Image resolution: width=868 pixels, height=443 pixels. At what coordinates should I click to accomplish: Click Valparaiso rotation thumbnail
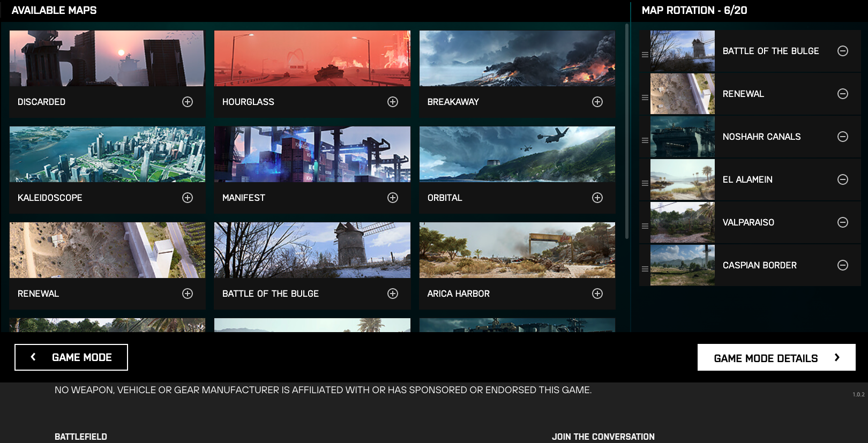[x=683, y=222]
